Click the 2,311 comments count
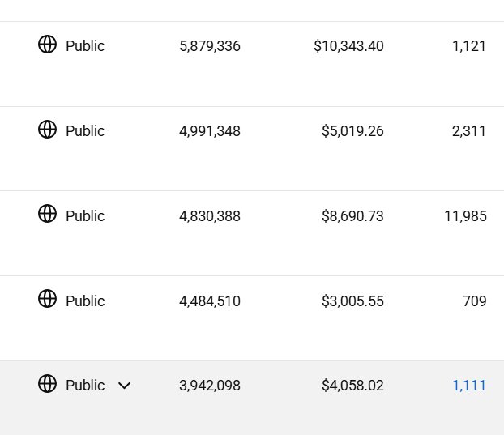Image resolution: width=504 pixels, height=435 pixels. click(x=468, y=131)
